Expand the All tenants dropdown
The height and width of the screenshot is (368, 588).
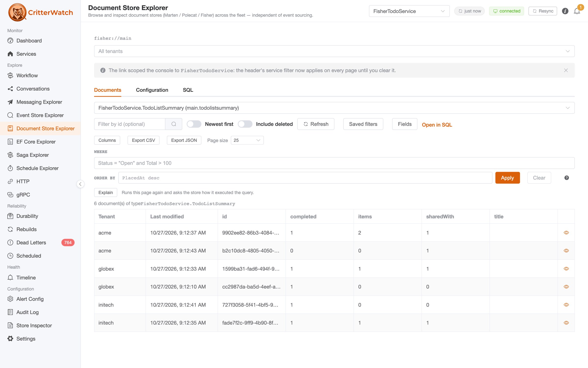coord(334,51)
